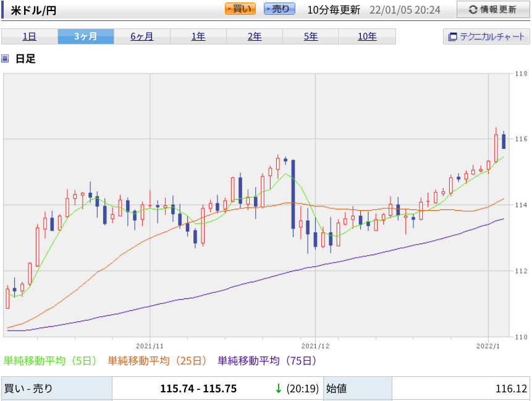Show the 1年 chart period

tap(198, 36)
